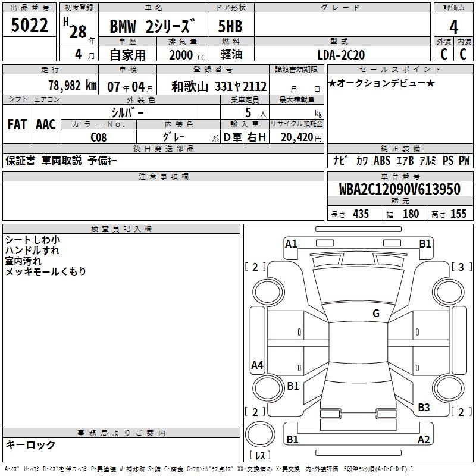Click the エアB airbag equipment entry
Image resolution: width=476 pixels, height=476 pixels.
click(405, 161)
